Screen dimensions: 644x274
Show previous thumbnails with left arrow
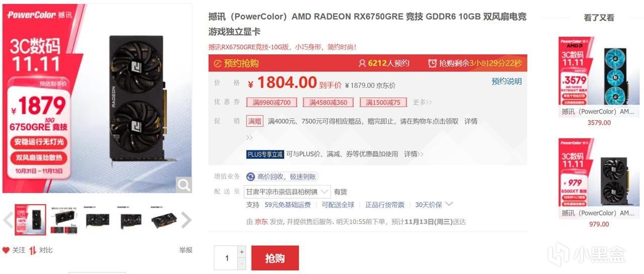point(7,220)
